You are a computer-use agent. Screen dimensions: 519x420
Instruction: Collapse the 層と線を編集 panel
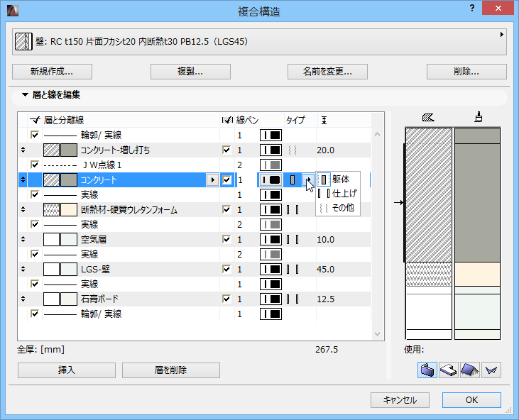coord(25,94)
